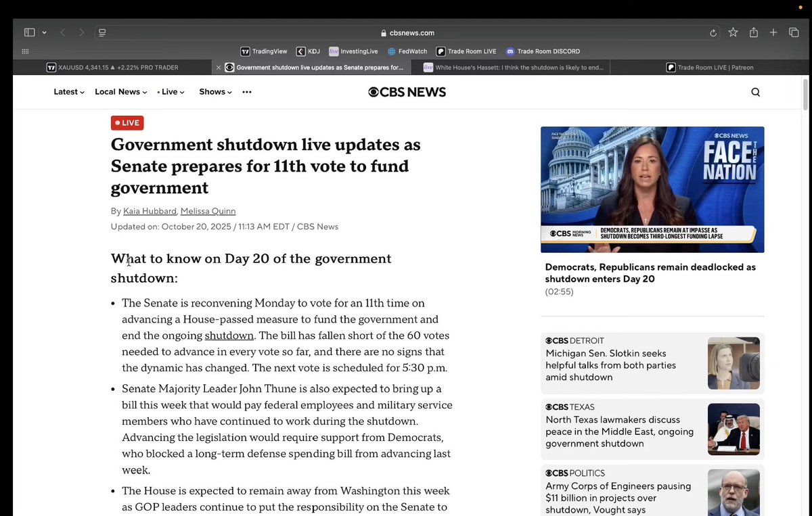
Task: Open the InvestingLive bookmark
Action: 354,51
